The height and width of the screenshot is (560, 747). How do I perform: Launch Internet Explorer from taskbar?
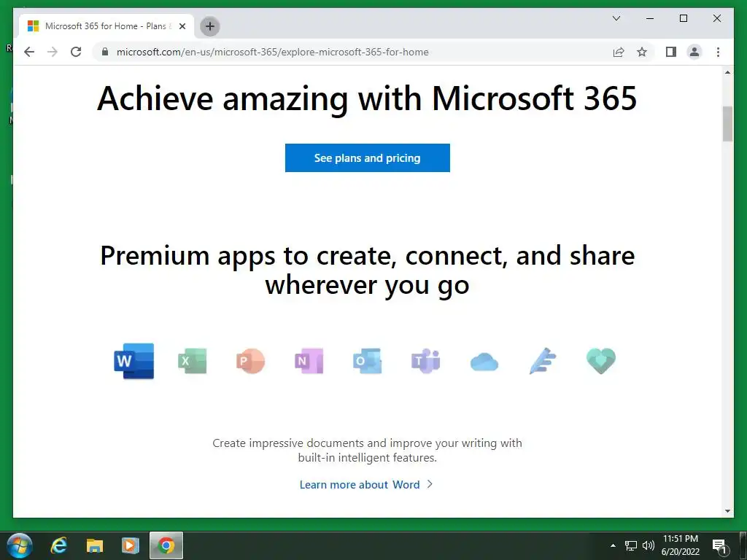pos(58,545)
